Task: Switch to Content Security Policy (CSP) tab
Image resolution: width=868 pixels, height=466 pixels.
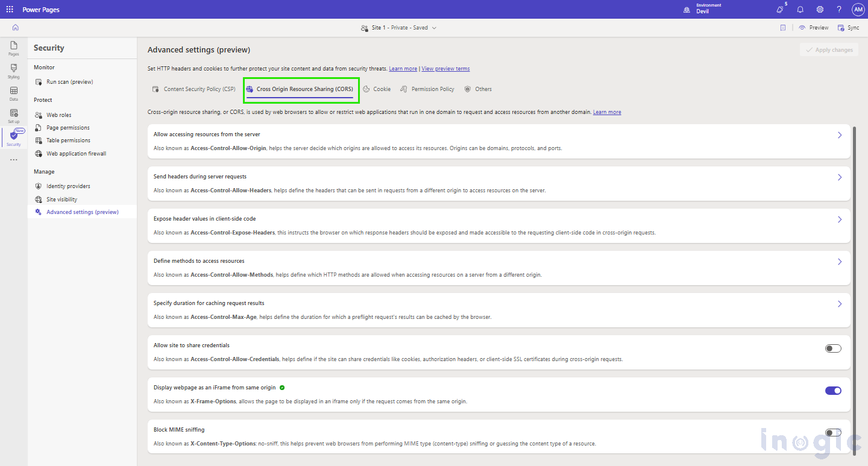Action: (x=193, y=89)
